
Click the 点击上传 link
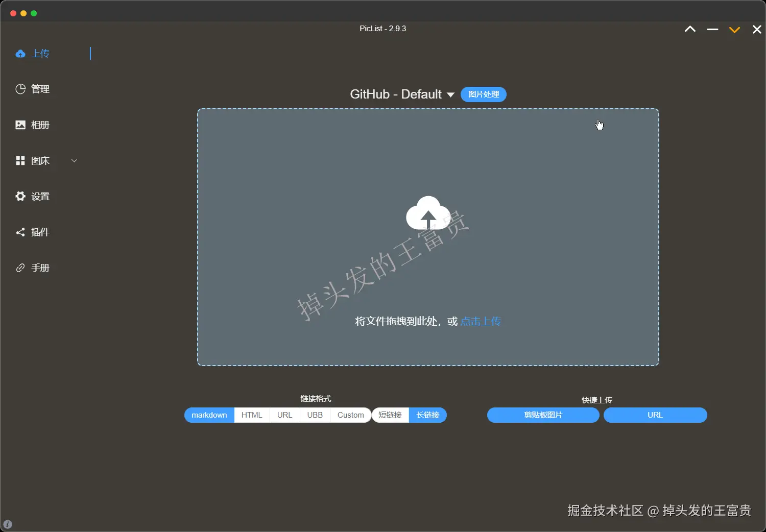(x=481, y=321)
